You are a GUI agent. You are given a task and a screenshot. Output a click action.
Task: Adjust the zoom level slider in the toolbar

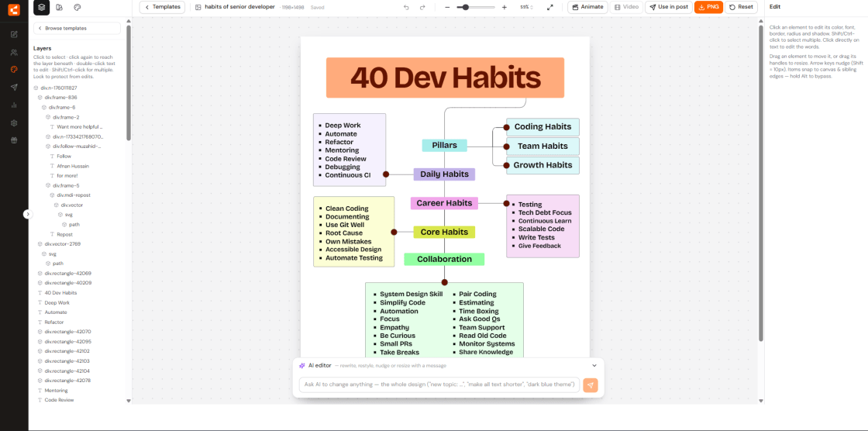coord(476,7)
